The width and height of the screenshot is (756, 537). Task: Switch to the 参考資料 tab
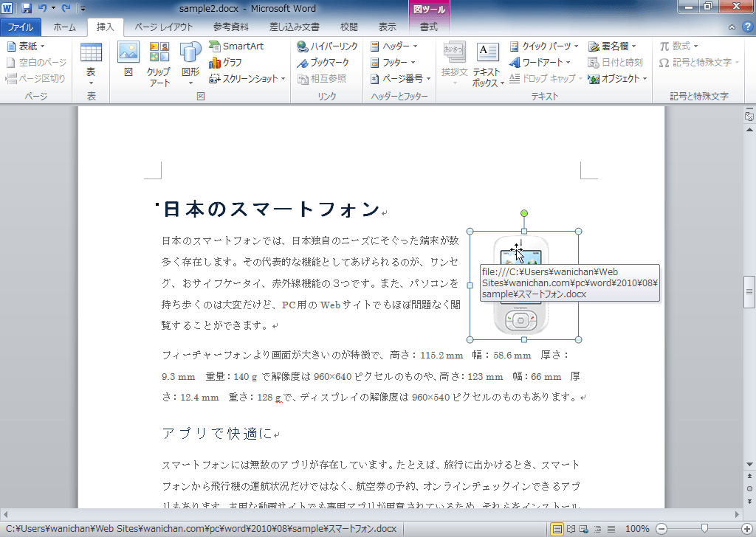coord(231,27)
